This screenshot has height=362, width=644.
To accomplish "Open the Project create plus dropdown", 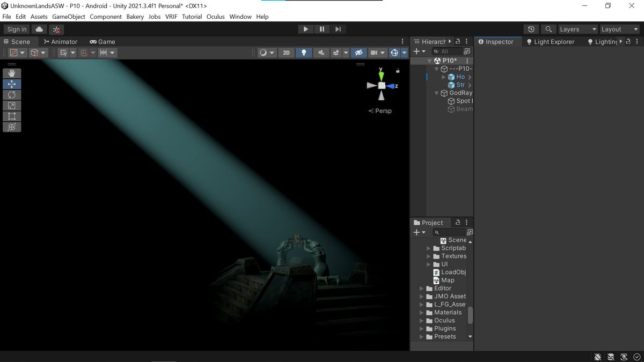I will point(419,232).
